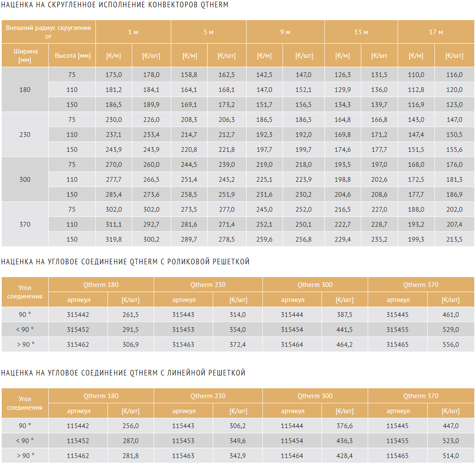476x464 pixels.
Task: Click article number 315462
Action: tap(78, 345)
